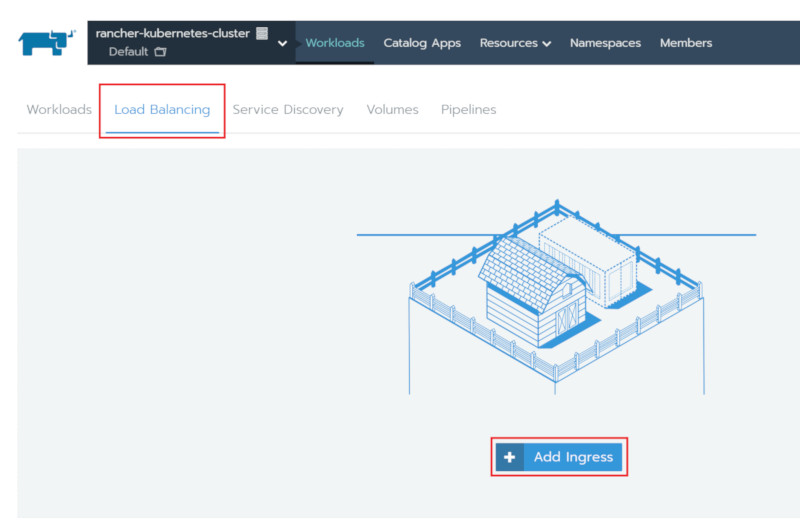This screenshot has height=522, width=800.
Task: Click the cluster icon beside rancher-kubernetes-cluster
Action: (262, 33)
